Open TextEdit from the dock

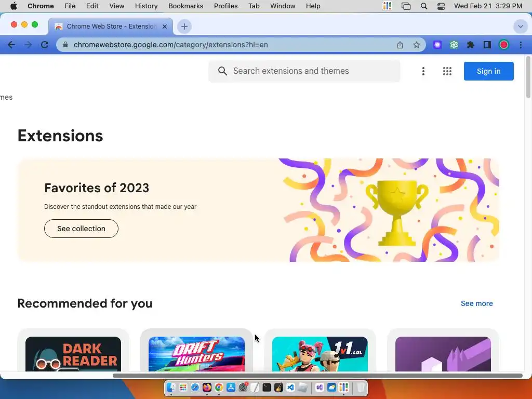255,387
